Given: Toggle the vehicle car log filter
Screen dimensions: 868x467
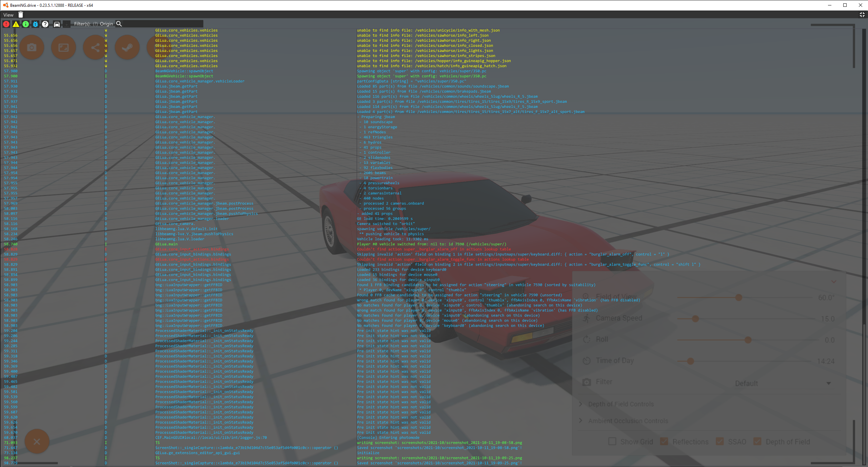Looking at the screenshot, I should click(x=57, y=24).
